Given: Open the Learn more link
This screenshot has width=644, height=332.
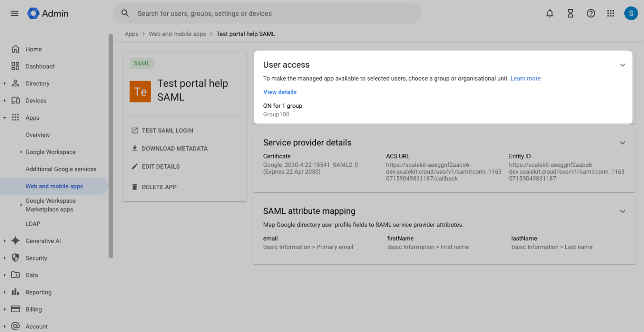Looking at the screenshot, I should [525, 78].
